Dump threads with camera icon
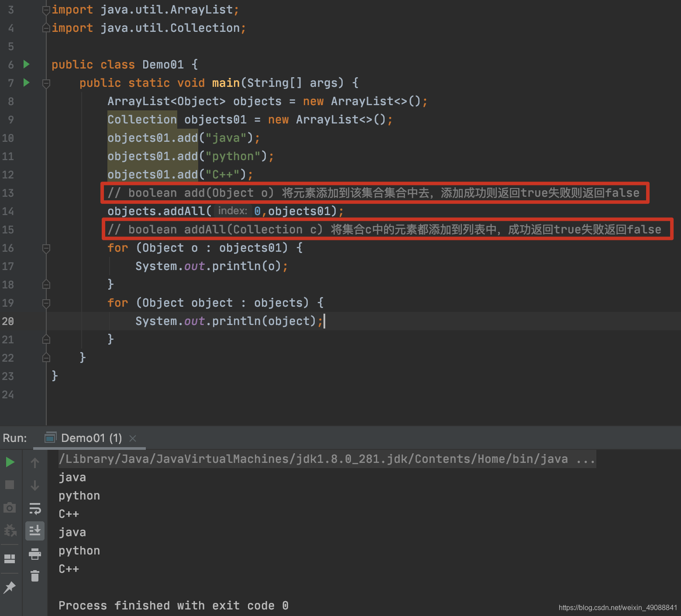The image size is (681, 616). (10, 508)
